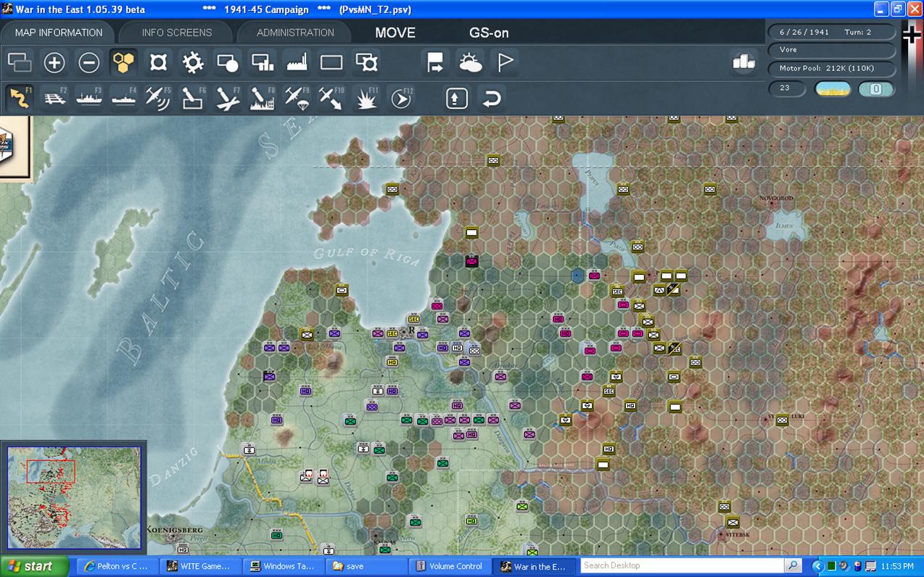Viewport: 924px width, 577px height.
Task: Toggle the factory display icon
Action: click(x=297, y=62)
